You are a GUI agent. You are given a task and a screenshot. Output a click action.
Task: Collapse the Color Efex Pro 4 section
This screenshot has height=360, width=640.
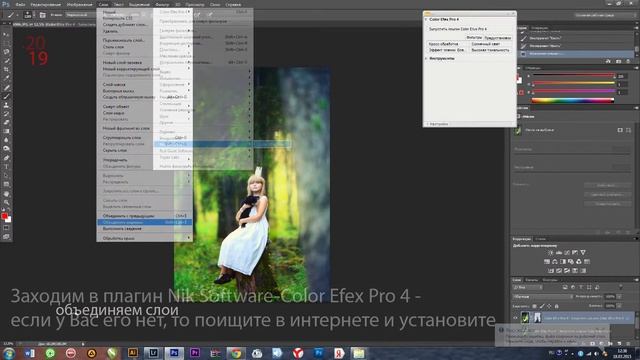(x=426, y=19)
